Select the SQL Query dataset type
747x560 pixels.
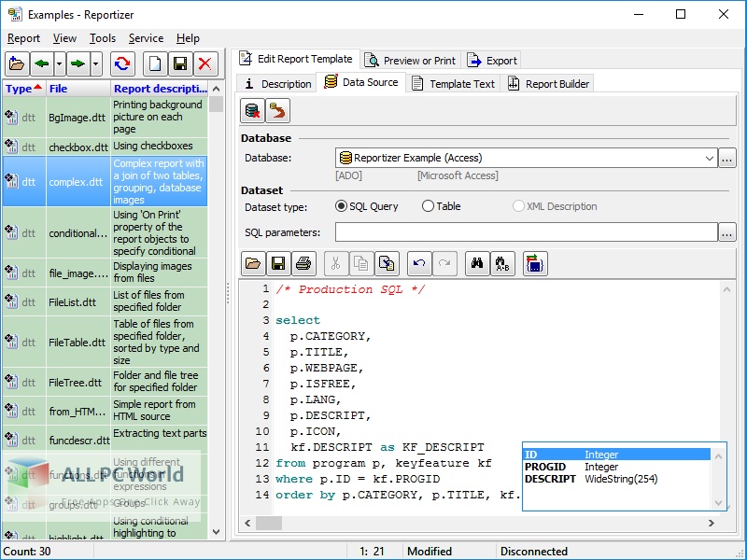[341, 206]
